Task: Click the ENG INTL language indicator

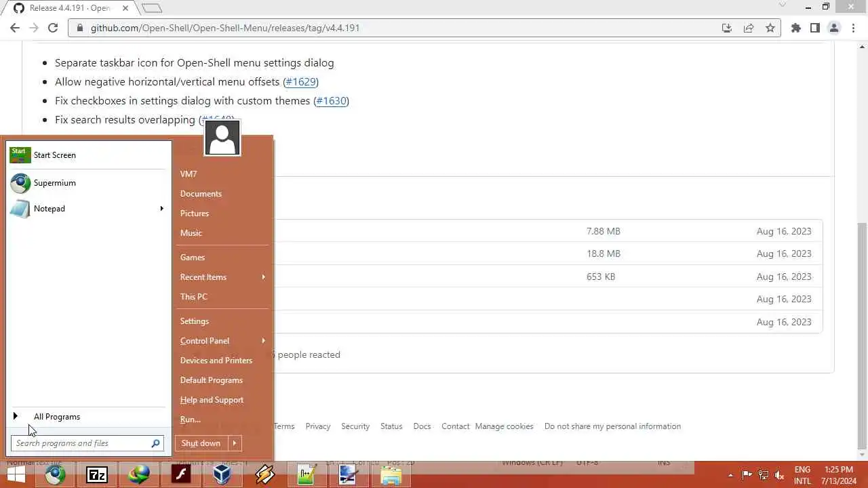Action: click(x=802, y=475)
